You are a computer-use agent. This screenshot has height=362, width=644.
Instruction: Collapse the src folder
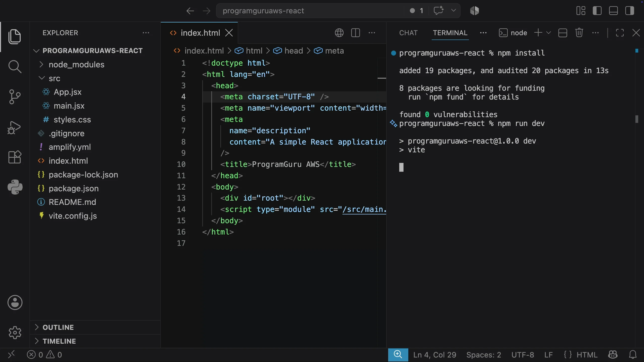point(95,78)
